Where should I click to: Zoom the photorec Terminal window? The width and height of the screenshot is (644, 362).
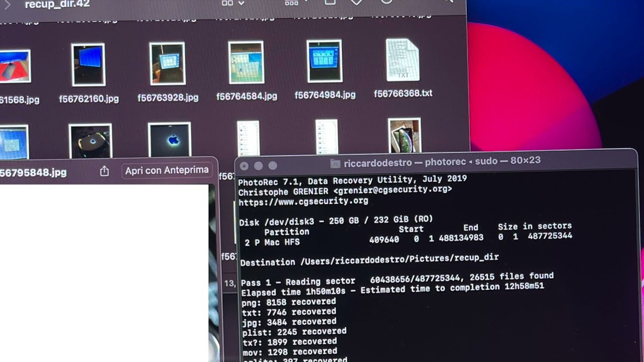tap(273, 165)
